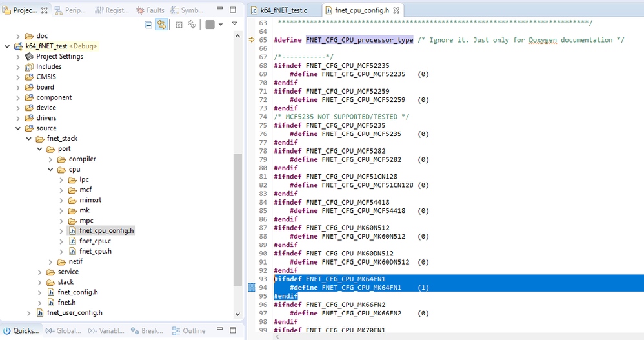This screenshot has width=644, height=340.
Task: Click line 65 arrow marker in gutter
Action: [x=252, y=40]
